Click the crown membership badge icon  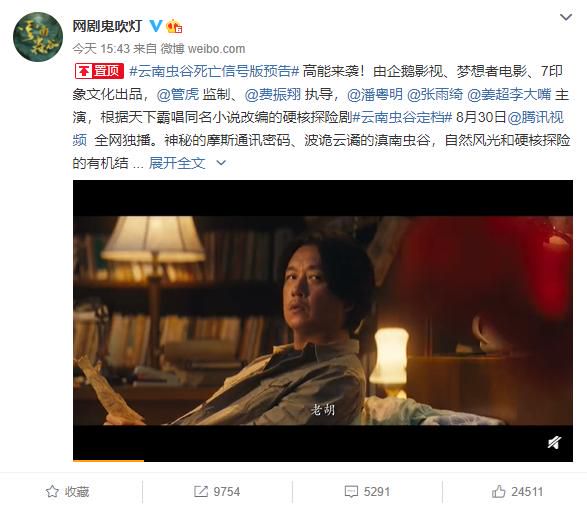click(174, 26)
